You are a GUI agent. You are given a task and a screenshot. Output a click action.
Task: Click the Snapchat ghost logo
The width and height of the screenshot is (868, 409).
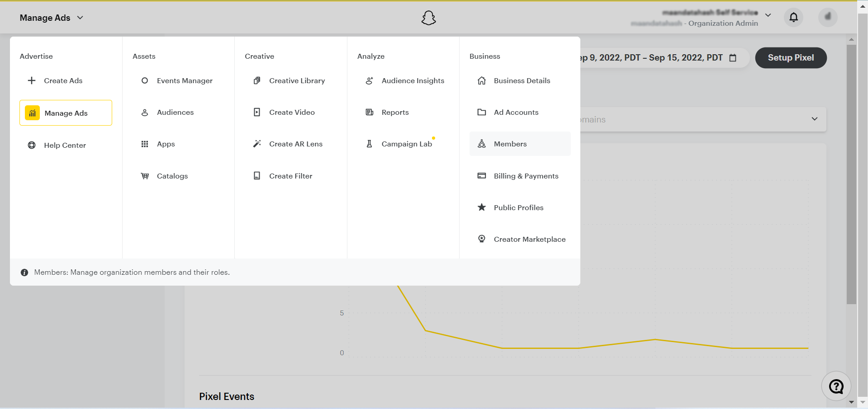(x=428, y=18)
